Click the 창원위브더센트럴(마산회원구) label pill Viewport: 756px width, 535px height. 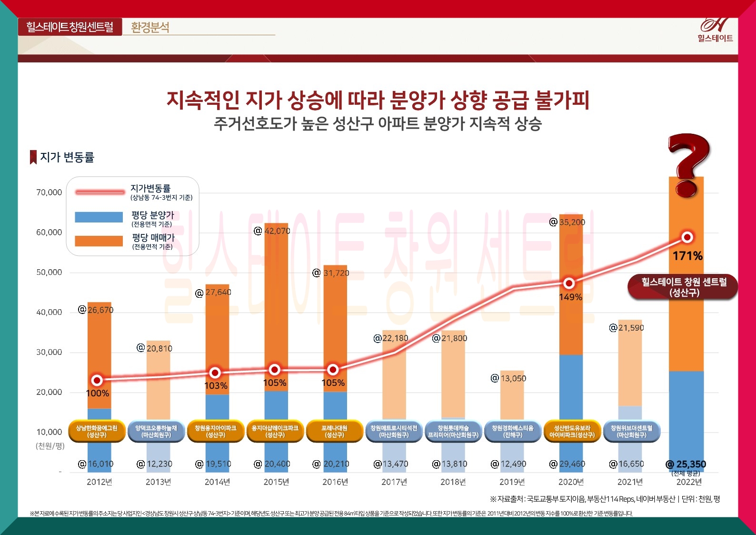click(x=632, y=431)
